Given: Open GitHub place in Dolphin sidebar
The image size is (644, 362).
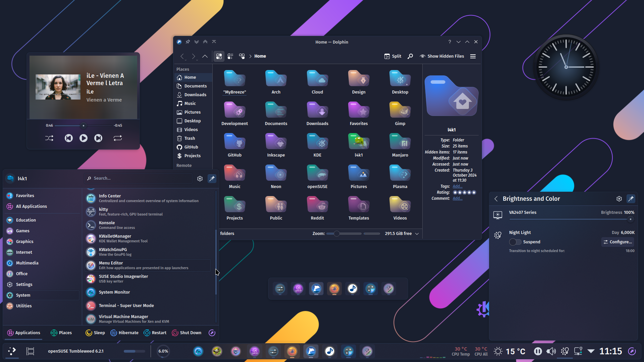Looking at the screenshot, I should 193,147.
